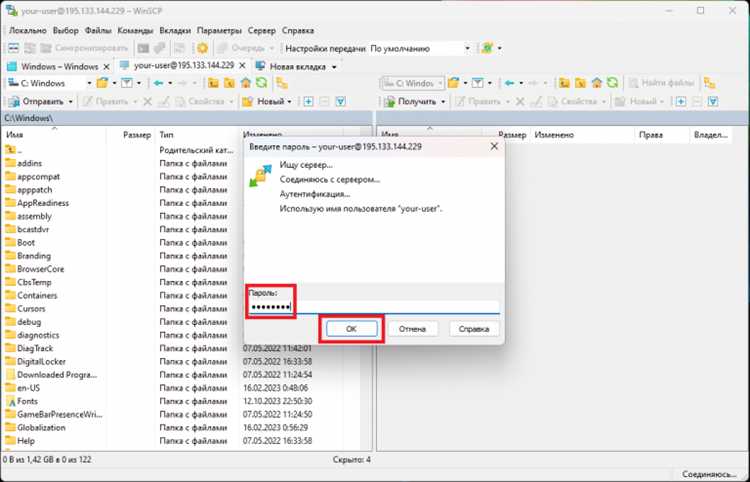Screen dimensions: 750x482
Task: Open the Параметры menu
Action: pyautogui.click(x=220, y=31)
